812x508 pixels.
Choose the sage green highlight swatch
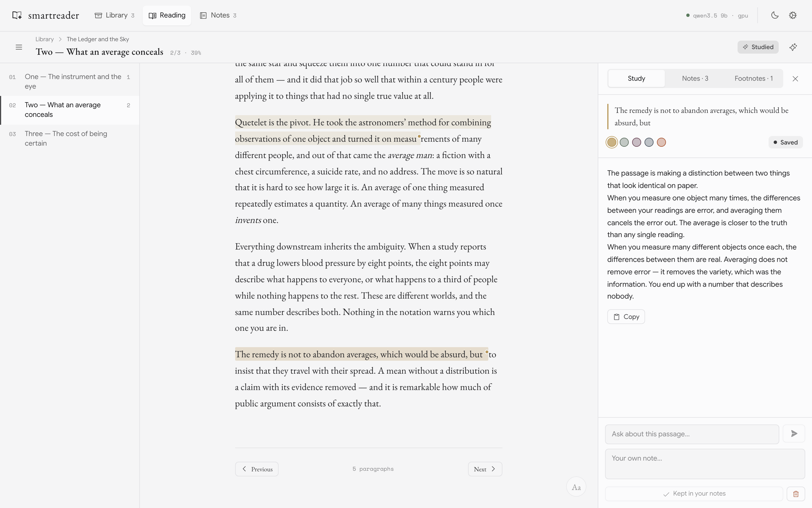624,142
